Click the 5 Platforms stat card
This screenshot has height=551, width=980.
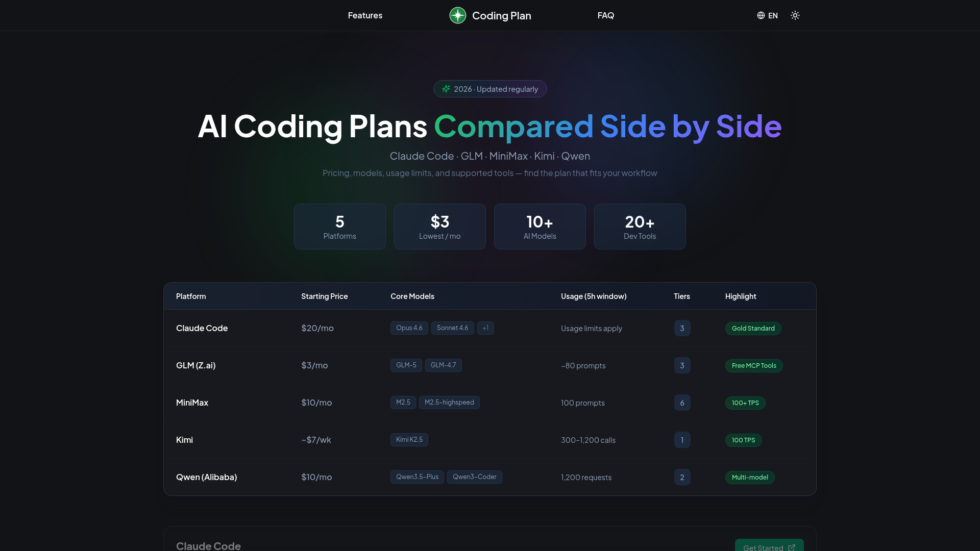tap(340, 227)
